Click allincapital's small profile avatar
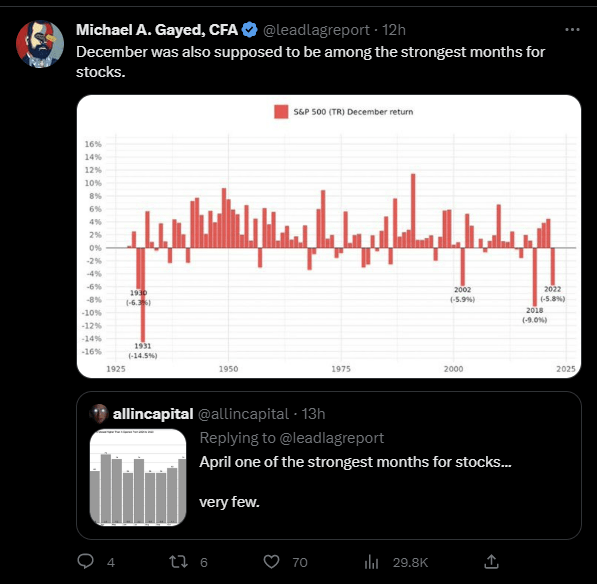Screen dimensions: 597x584 (99, 414)
